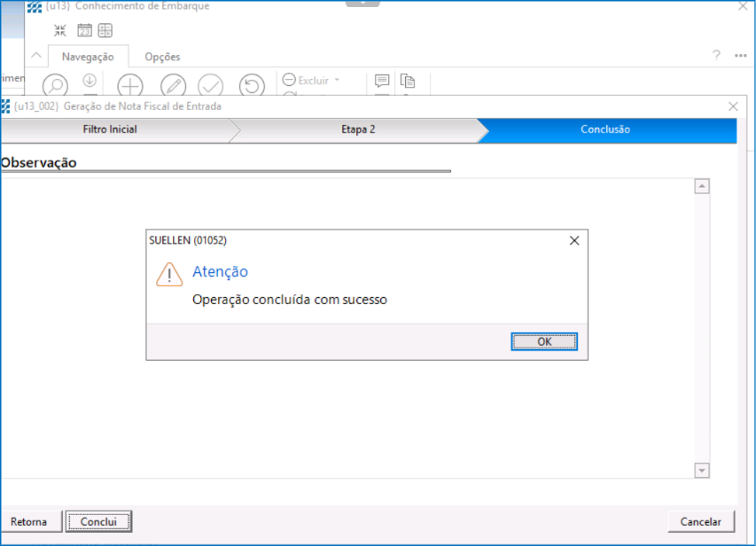The height and width of the screenshot is (546, 756).
Task: Click the comment bubble icon in ribbon
Action: (382, 81)
